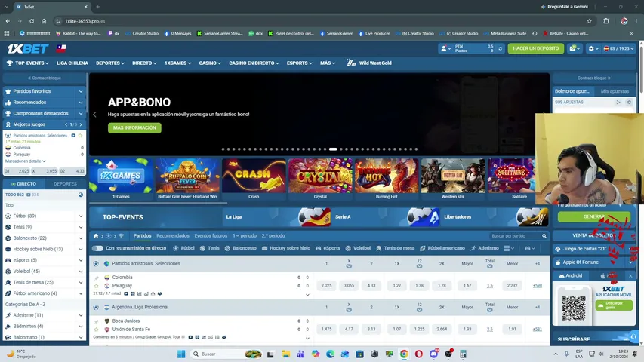Filter by eSports in sport bar
Viewport: 644px width, 362px height.
point(328,248)
